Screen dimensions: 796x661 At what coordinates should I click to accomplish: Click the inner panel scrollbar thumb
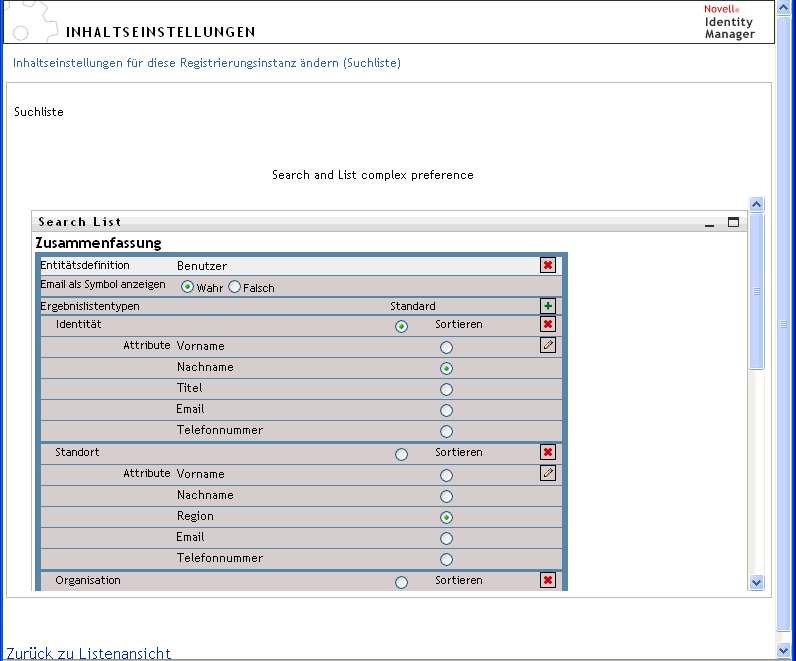pos(756,291)
